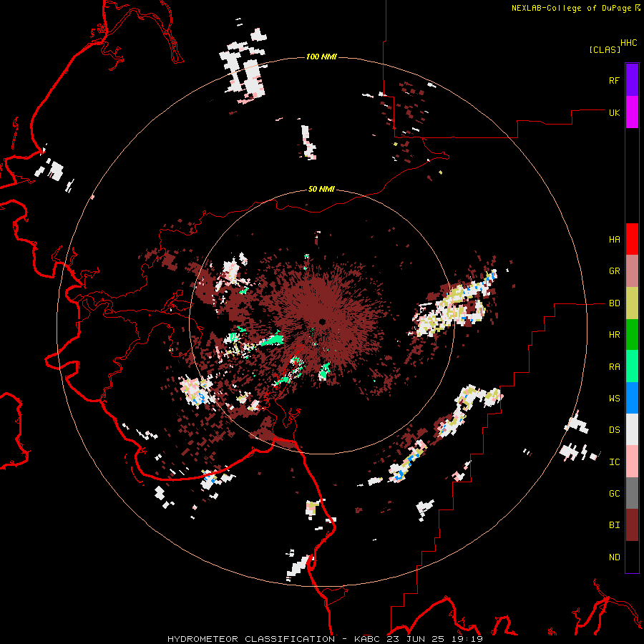This screenshot has height=644, width=644.
Task: Click the IC legend label
Action: 614,462
